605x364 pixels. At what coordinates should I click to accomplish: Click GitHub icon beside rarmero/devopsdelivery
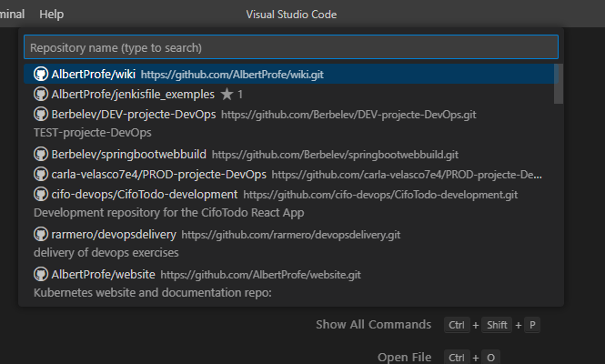(x=40, y=234)
